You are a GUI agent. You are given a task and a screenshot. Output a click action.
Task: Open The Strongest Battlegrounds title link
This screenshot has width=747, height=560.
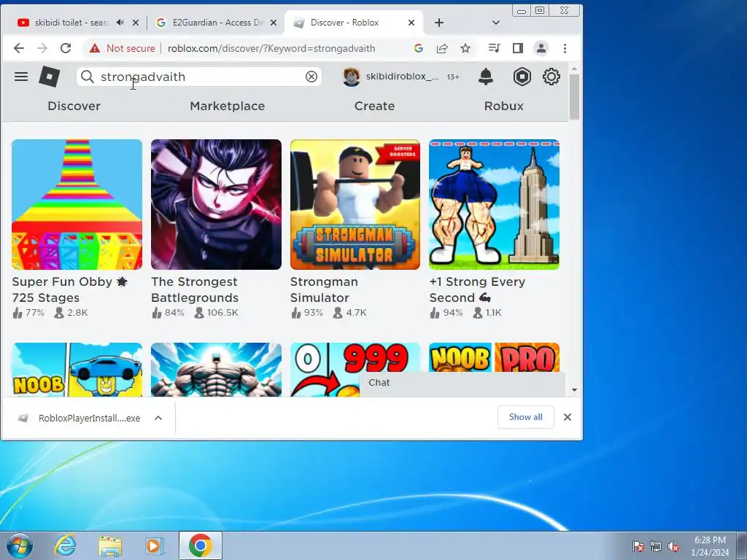coord(195,289)
